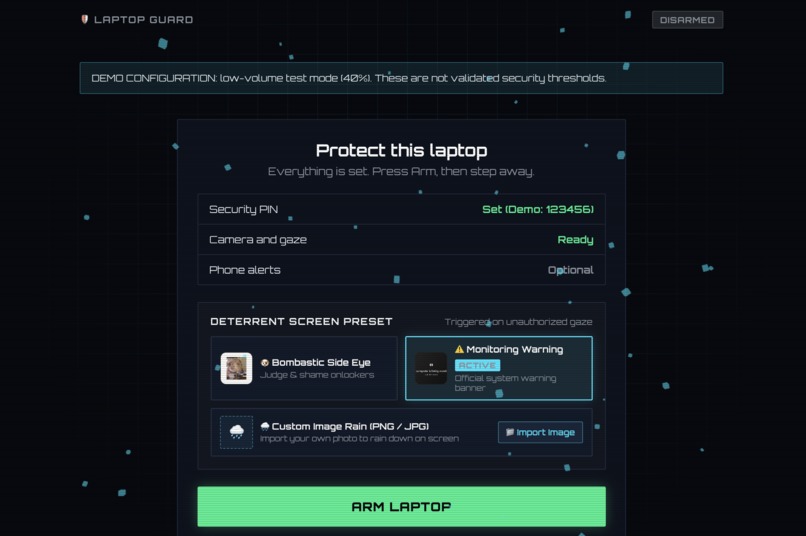806x536 pixels.
Task: Click the DISARMED status badge
Action: coord(687,20)
